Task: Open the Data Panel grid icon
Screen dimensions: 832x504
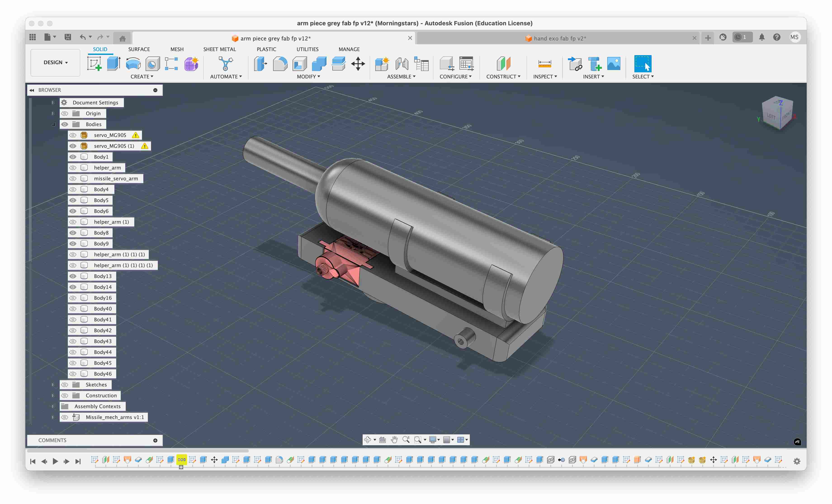Action: [x=33, y=37]
